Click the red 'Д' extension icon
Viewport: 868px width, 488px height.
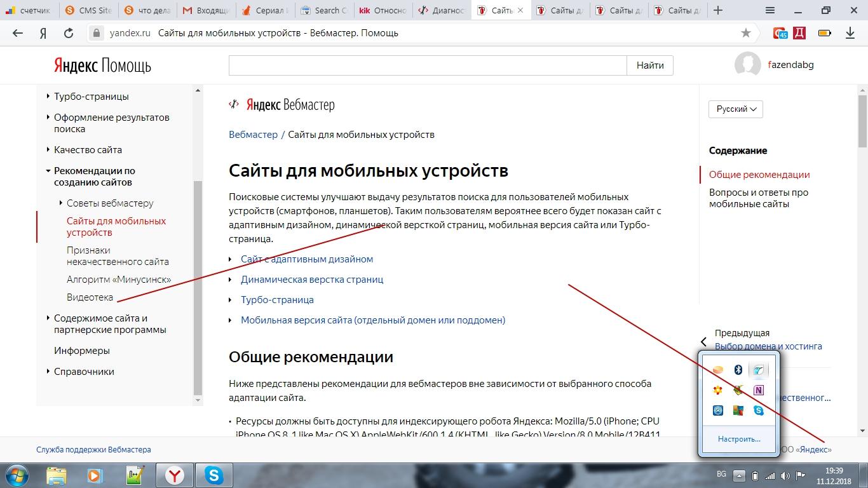(799, 33)
